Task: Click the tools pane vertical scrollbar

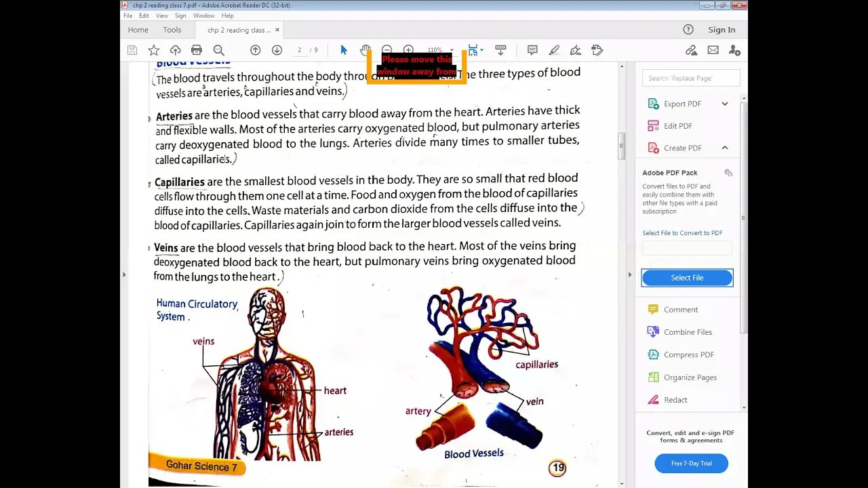Action: tap(744, 218)
